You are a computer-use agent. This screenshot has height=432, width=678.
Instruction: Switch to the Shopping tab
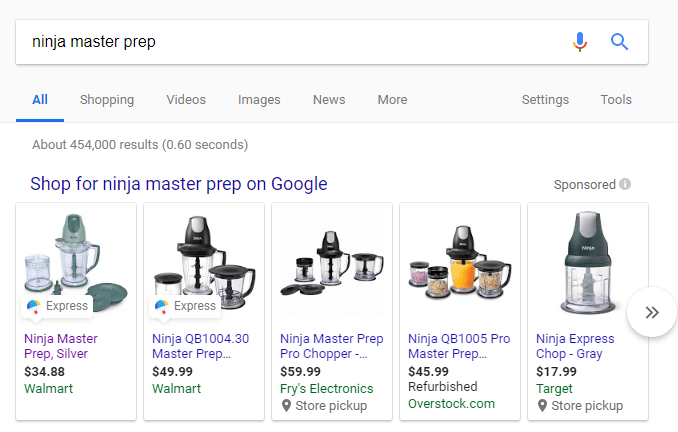tap(107, 100)
